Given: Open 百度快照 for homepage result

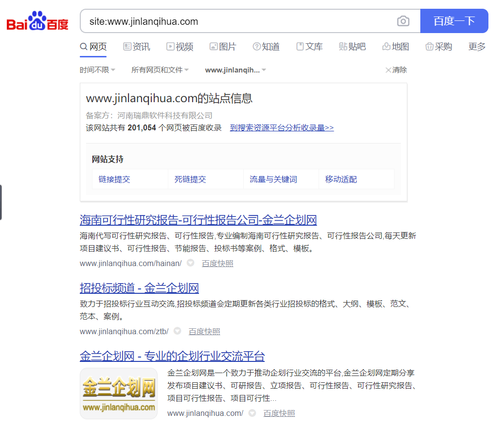Looking at the screenshot, I should click(x=279, y=413).
